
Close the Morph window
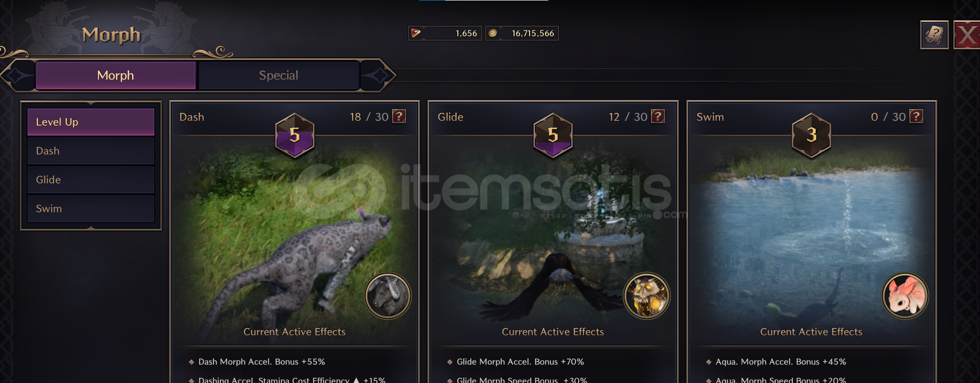pyautogui.click(x=967, y=35)
